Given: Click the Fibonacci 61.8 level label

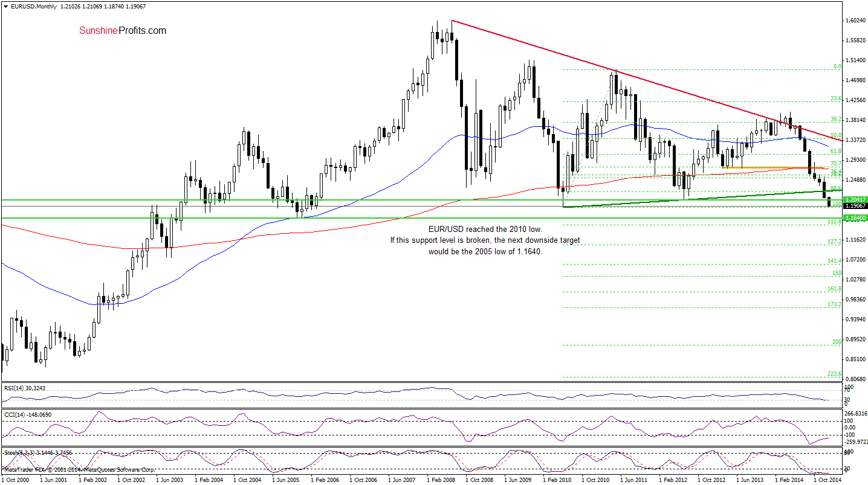Looking at the screenshot, I should point(836,151).
